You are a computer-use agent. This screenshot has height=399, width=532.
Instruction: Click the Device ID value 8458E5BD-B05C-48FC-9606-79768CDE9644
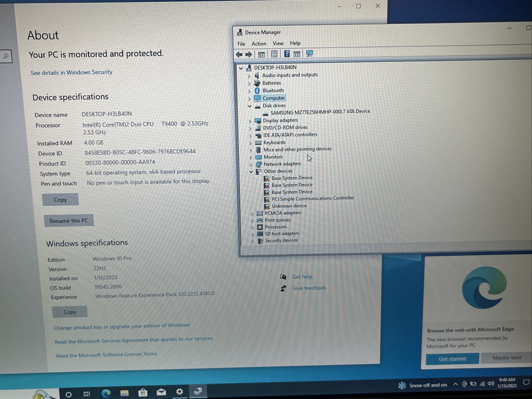click(x=140, y=152)
